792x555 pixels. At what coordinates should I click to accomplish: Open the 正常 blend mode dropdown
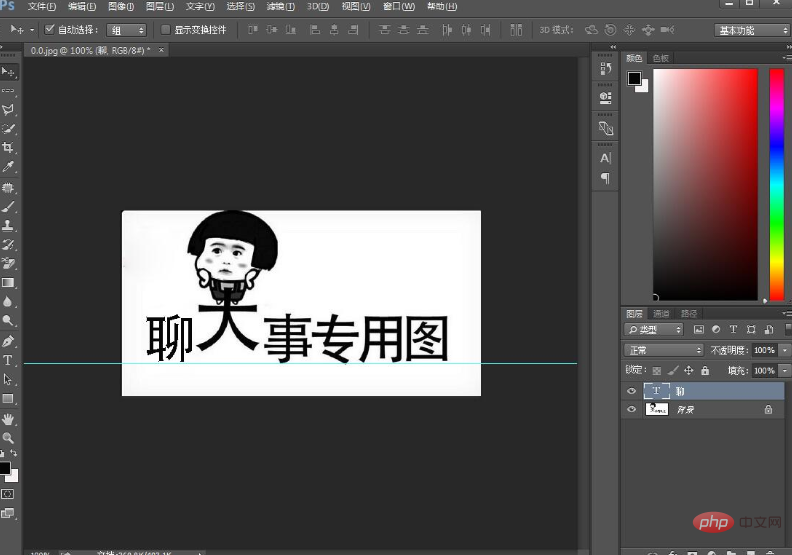point(663,350)
